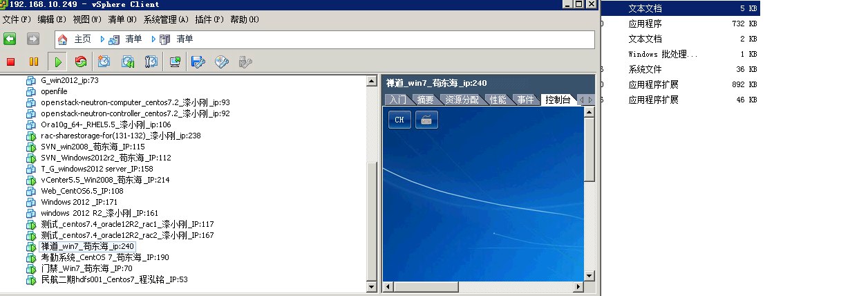Select 测试_centos7.4_oracle12R2_rac2 VM in tree
The height and width of the screenshot is (296, 868).
point(127,235)
